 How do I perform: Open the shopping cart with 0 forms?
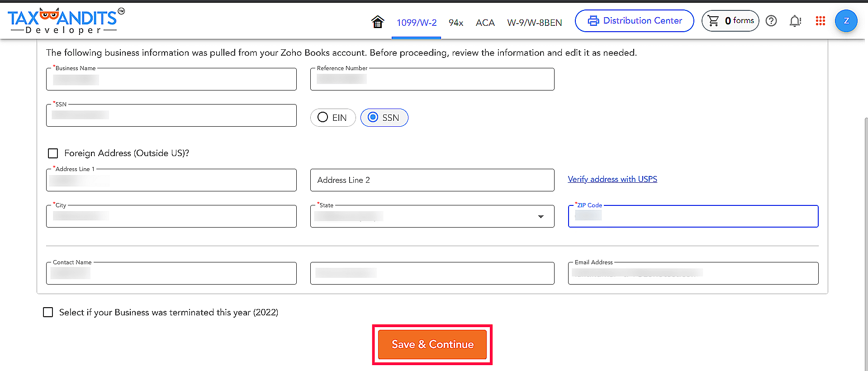(730, 21)
